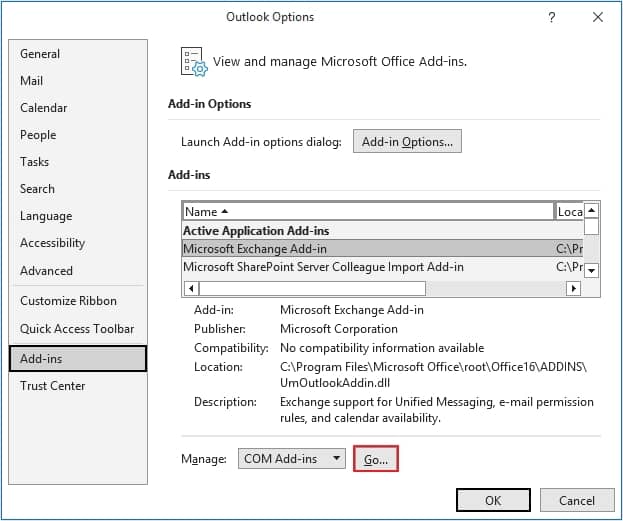Image resolution: width=623 pixels, height=521 pixels.
Task: Click the UmOutlookAddin.dll location text
Action: click(335, 383)
